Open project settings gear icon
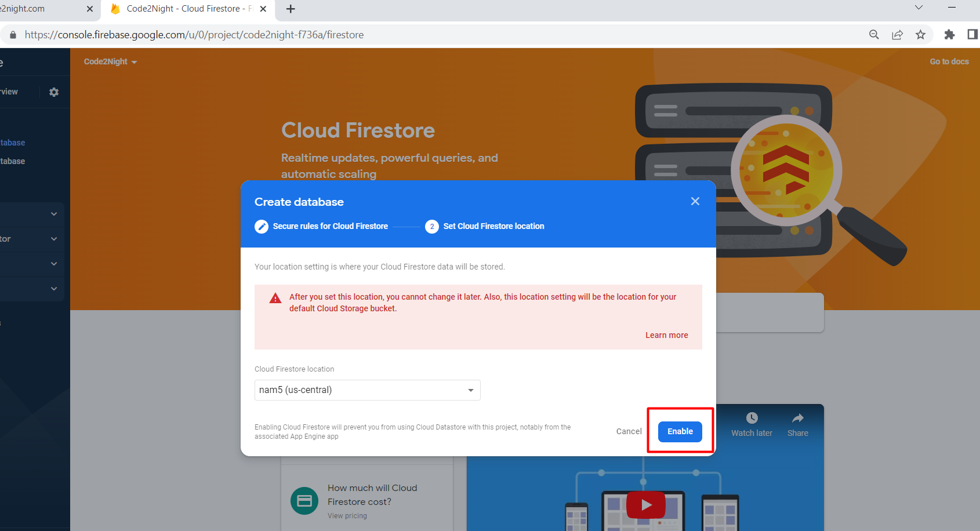 (x=54, y=92)
